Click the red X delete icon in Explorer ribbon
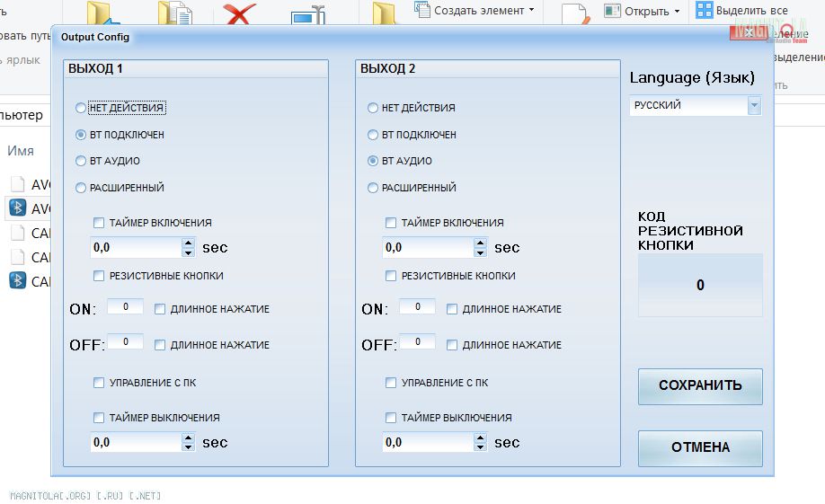Viewport: 825px width, 504px height. point(240,14)
